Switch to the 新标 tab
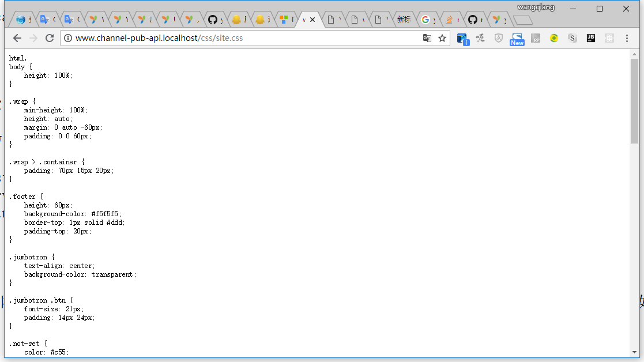Image resolution: width=644 pixels, height=362 pixels. 404,19
